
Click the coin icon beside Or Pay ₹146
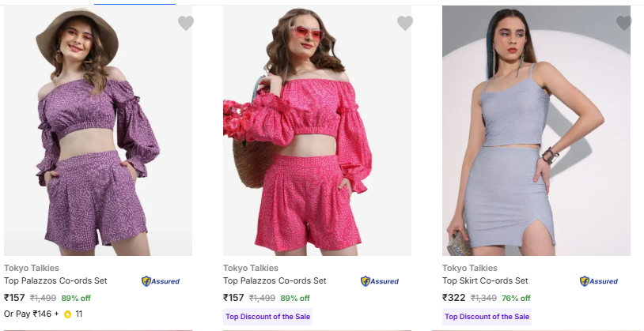click(x=68, y=314)
